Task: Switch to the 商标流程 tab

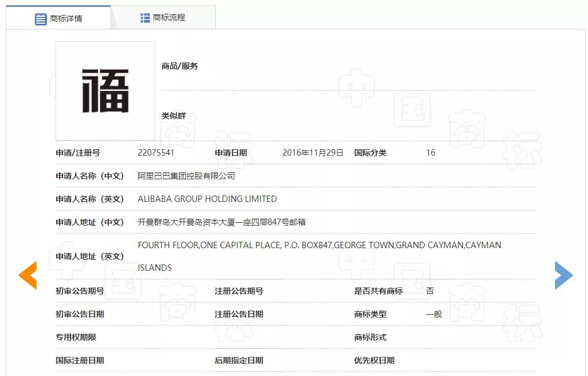Action: coord(168,17)
